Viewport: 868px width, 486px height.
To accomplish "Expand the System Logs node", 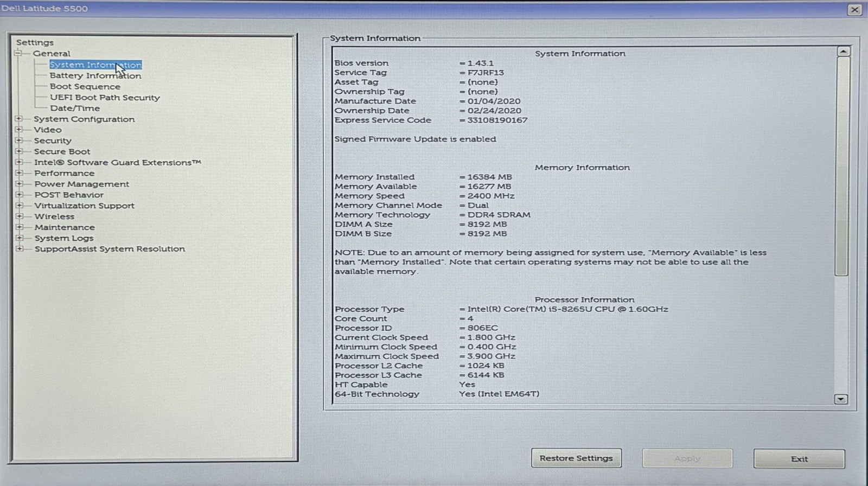I will pyautogui.click(x=20, y=238).
